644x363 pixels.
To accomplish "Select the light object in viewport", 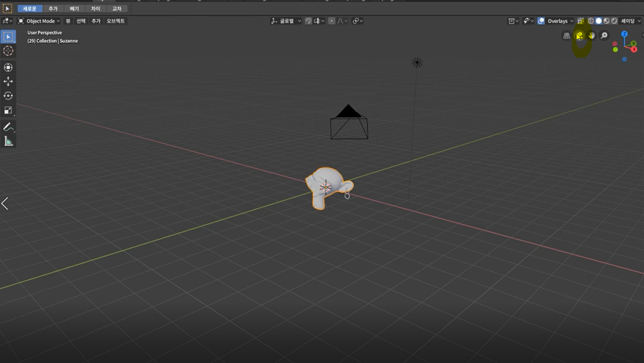I will coord(417,63).
